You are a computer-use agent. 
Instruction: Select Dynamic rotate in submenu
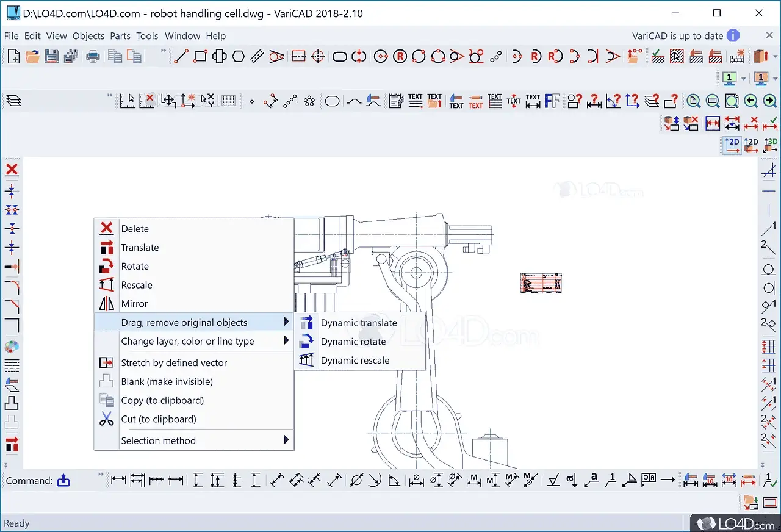click(x=360, y=342)
